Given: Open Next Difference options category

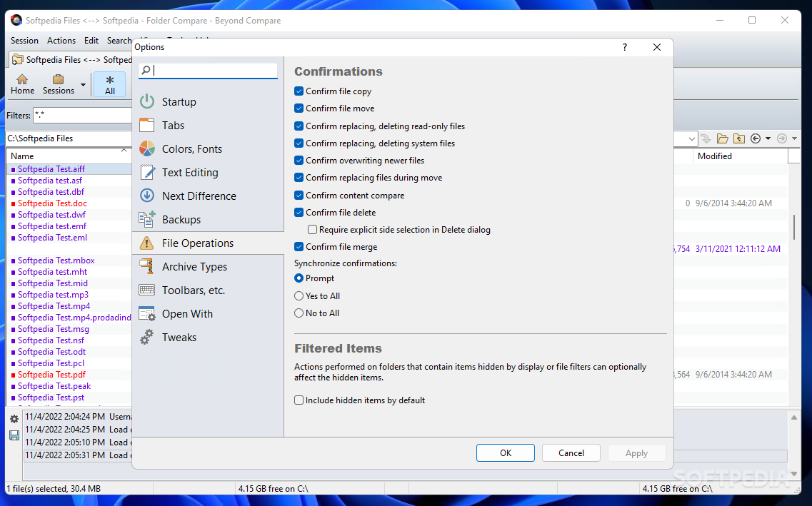Looking at the screenshot, I should click(209, 196).
